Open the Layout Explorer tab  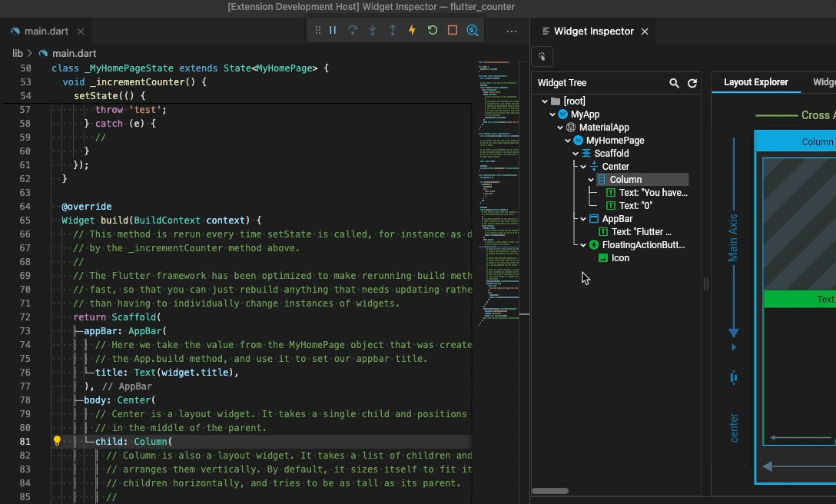(756, 82)
